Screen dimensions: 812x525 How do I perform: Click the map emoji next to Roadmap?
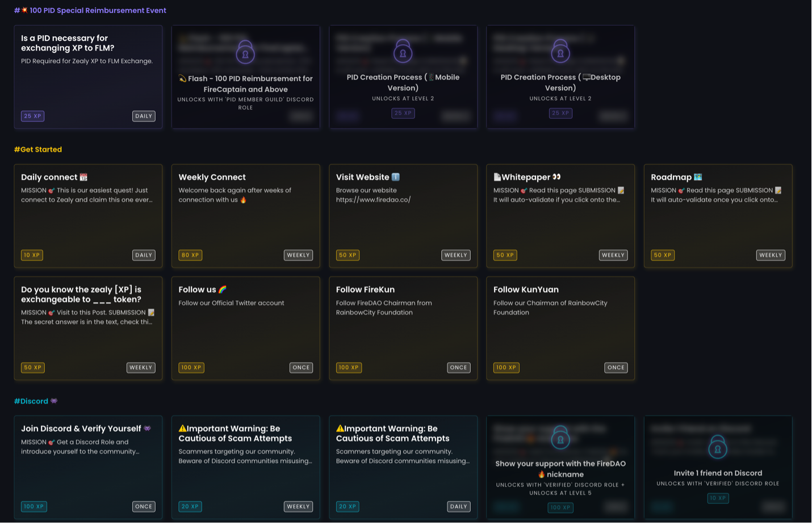click(x=698, y=177)
